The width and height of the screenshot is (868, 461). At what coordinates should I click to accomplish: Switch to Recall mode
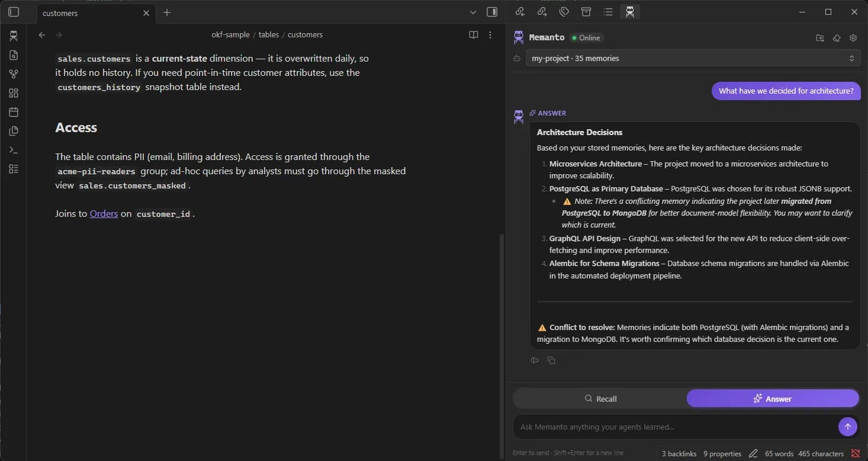(600, 399)
